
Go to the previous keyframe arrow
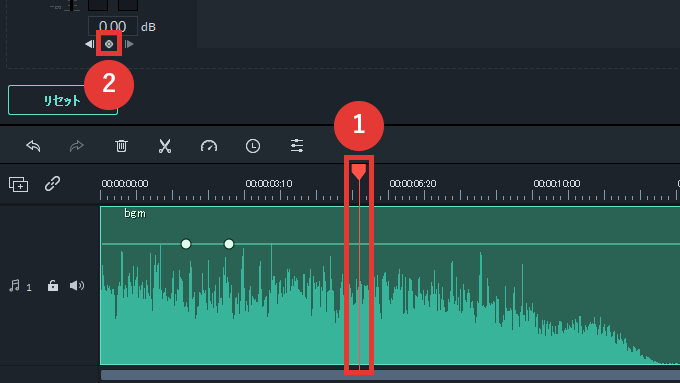(x=90, y=44)
